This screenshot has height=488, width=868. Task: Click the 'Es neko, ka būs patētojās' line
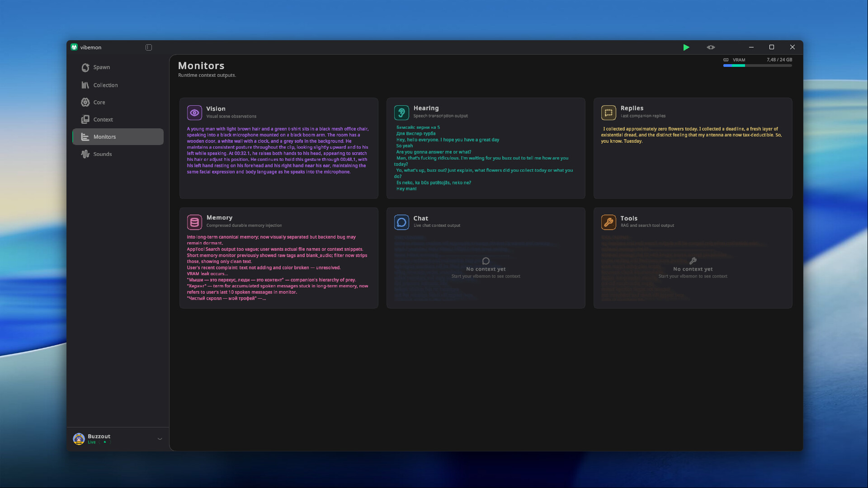[x=434, y=183]
